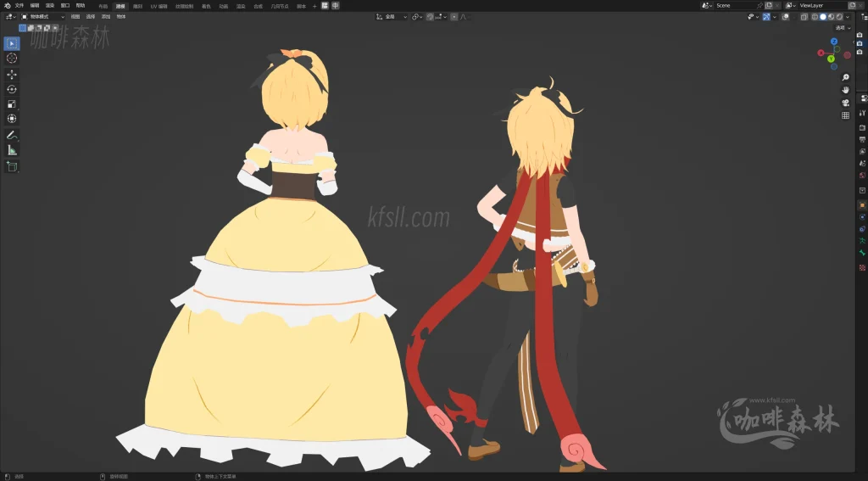Open the 编辑 menu
Viewport: 868px width, 481px height.
click(x=35, y=6)
